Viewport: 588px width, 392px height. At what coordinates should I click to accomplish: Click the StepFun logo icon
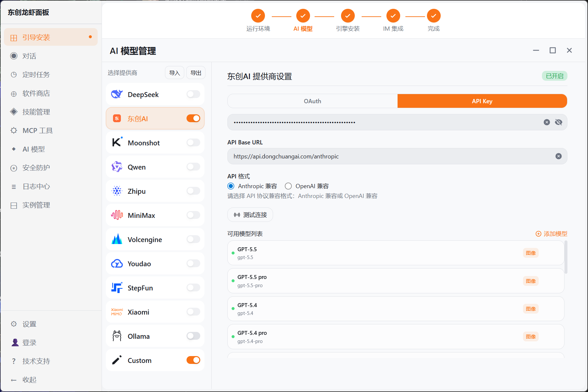(117, 287)
